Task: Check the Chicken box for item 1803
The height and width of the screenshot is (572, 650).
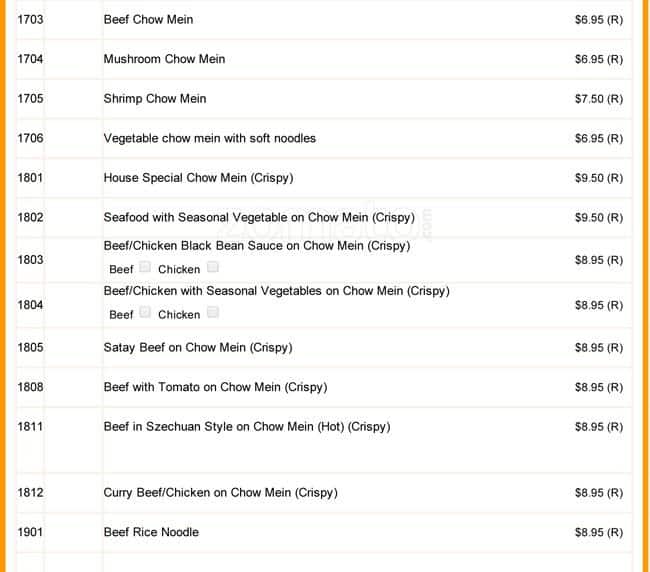Action: point(212,268)
